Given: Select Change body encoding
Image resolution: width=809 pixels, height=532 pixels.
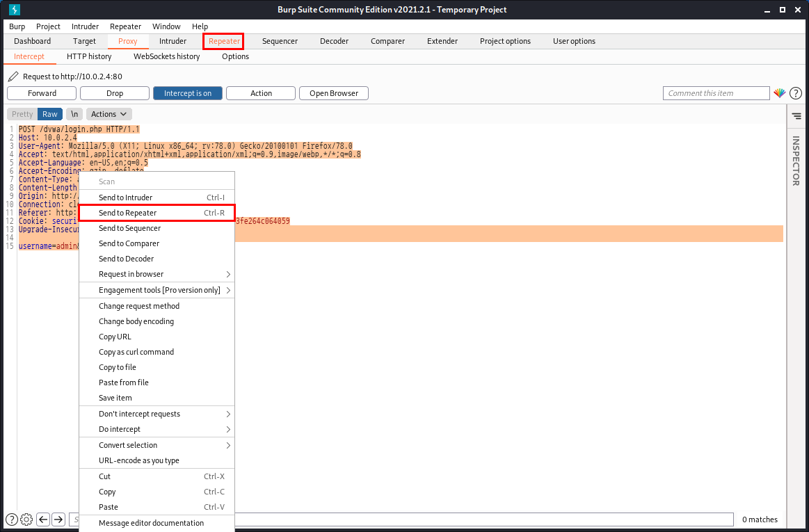Looking at the screenshot, I should coord(157,321).
